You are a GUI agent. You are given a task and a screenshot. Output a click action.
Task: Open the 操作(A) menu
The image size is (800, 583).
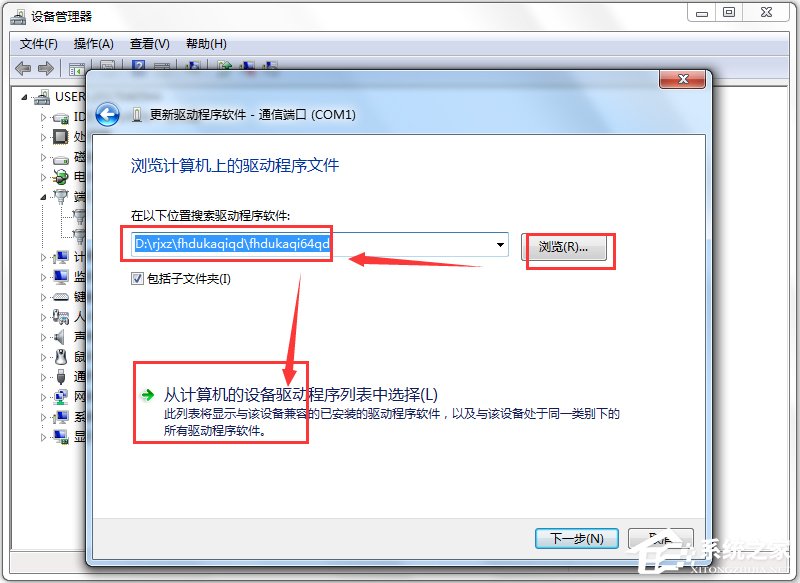[x=93, y=44]
